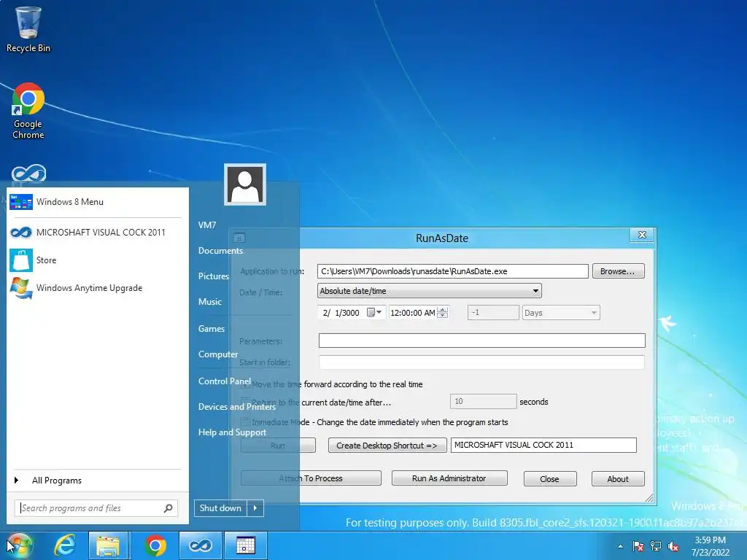Increase time with the spinner up arrow

443,310
